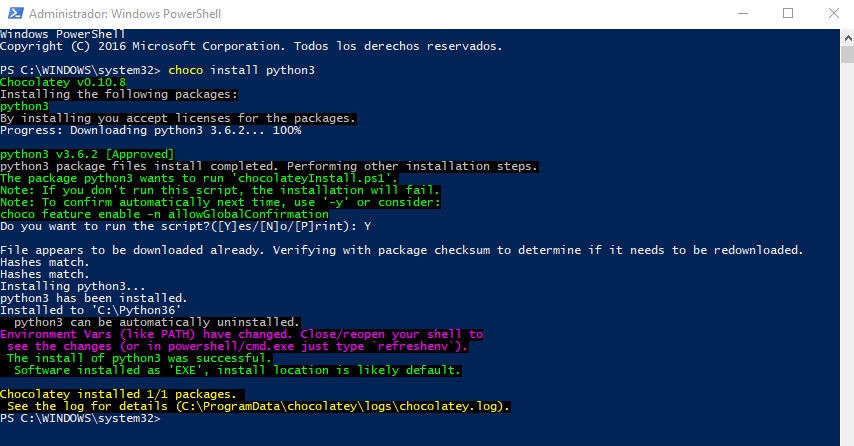Click 'To confirm automatically next time' note
The height and width of the screenshot is (446, 854).
coord(220,202)
